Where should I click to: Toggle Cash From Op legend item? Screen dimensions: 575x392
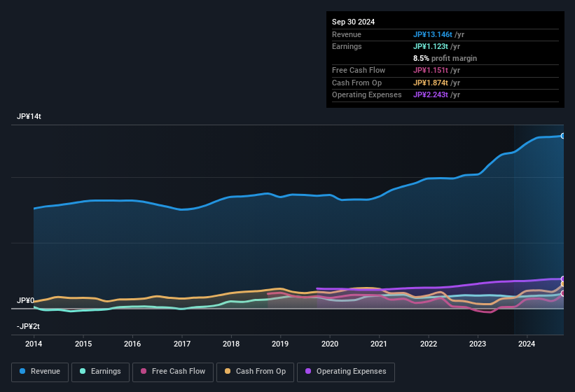pyautogui.click(x=255, y=372)
